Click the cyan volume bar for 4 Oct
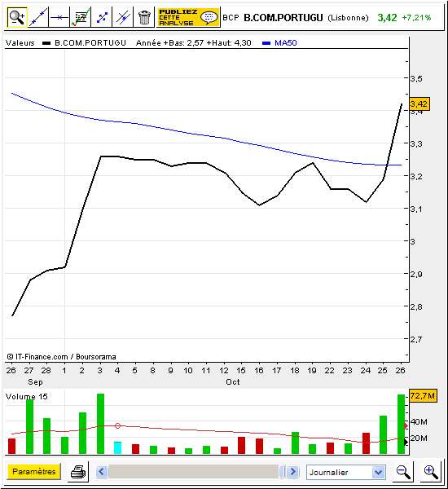Viewport: 448px width, 489px height. coord(117,447)
